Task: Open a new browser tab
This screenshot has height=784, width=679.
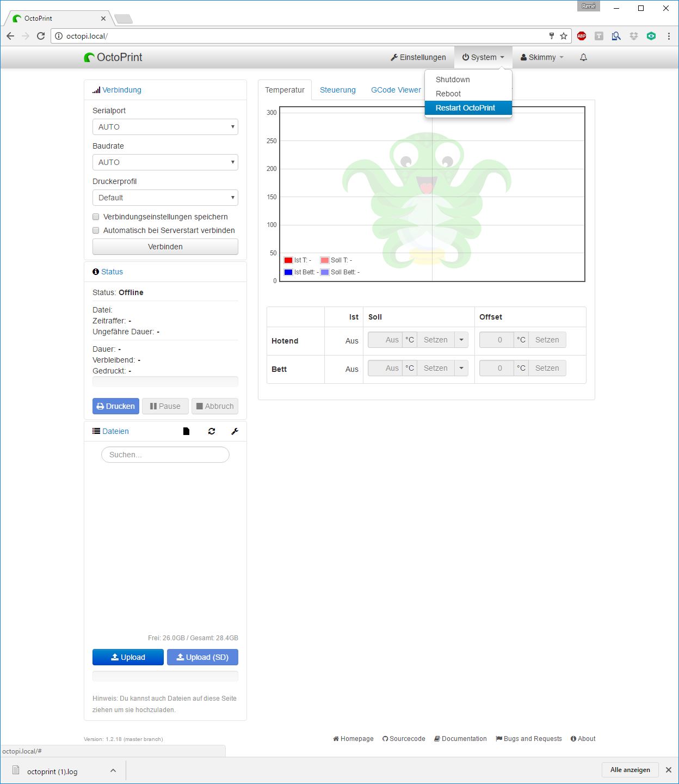Action: [x=124, y=19]
